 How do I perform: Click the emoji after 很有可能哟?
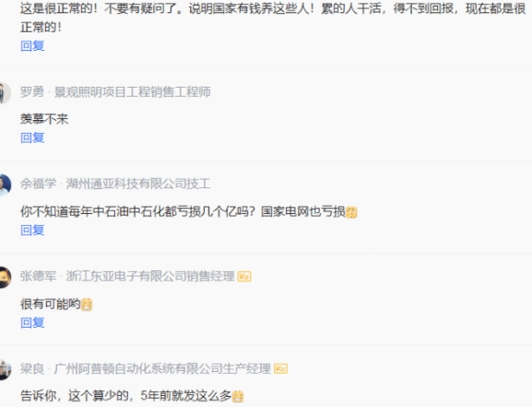point(87,305)
